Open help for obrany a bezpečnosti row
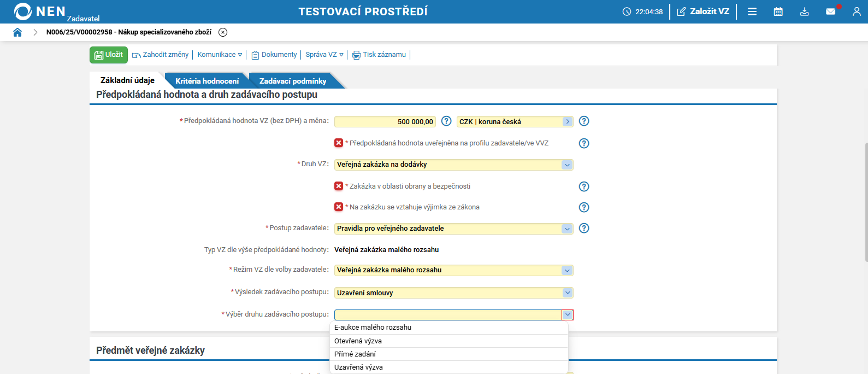The height and width of the screenshot is (374, 868). coord(584,186)
